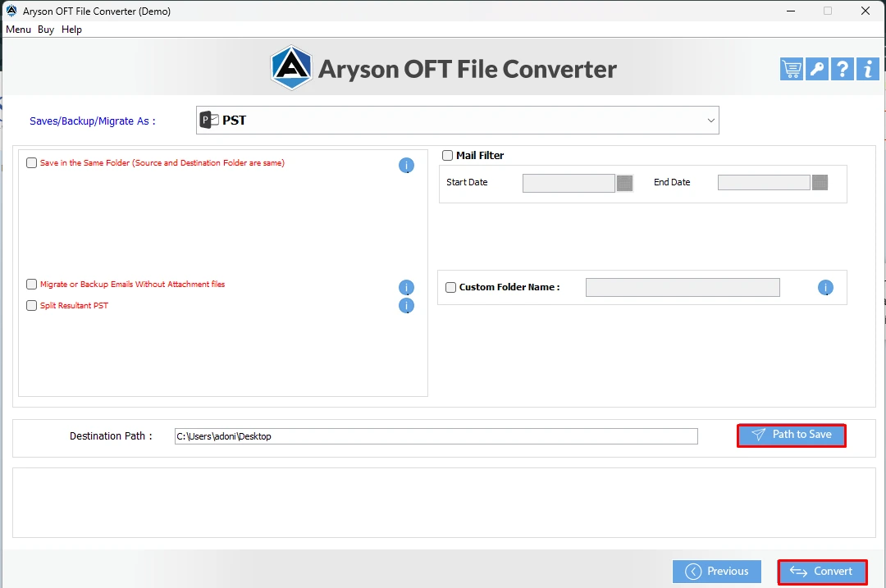886x588 pixels.
Task: Go back with the Previous button
Action: 716,572
